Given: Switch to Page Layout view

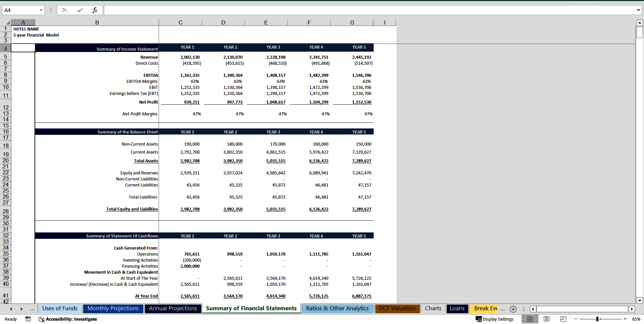Looking at the screenshot, I should (x=547, y=319).
